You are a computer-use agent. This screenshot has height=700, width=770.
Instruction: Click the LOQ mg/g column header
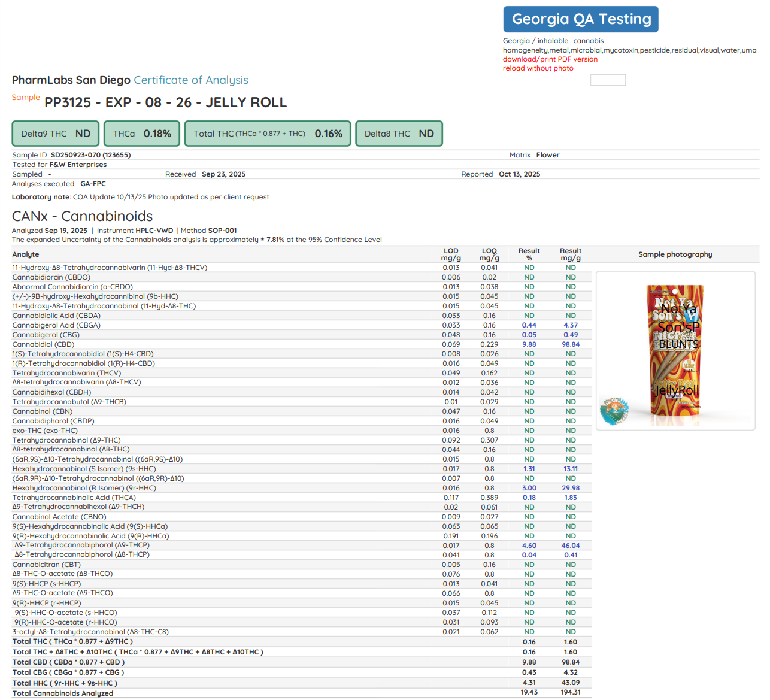[x=489, y=254]
